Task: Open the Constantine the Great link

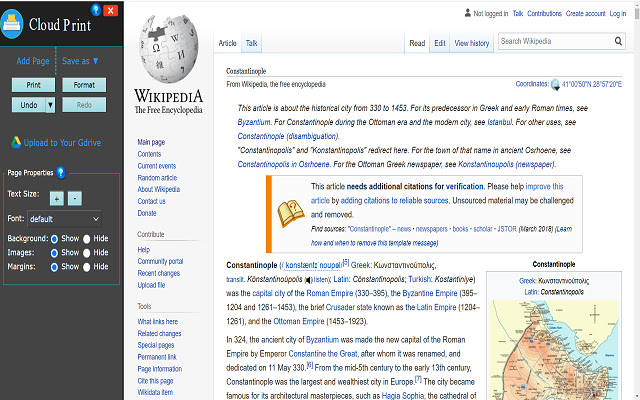Action: [322, 353]
